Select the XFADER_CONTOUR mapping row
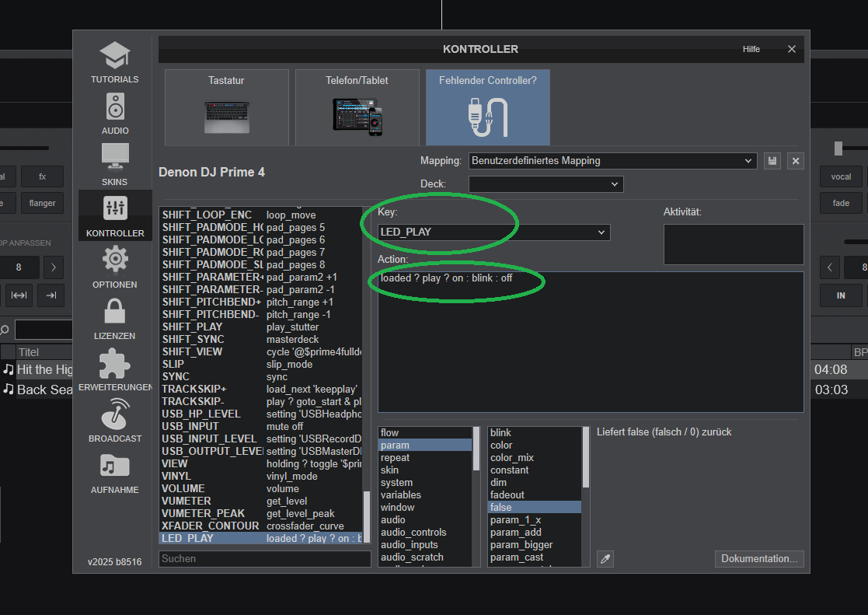 coord(261,526)
